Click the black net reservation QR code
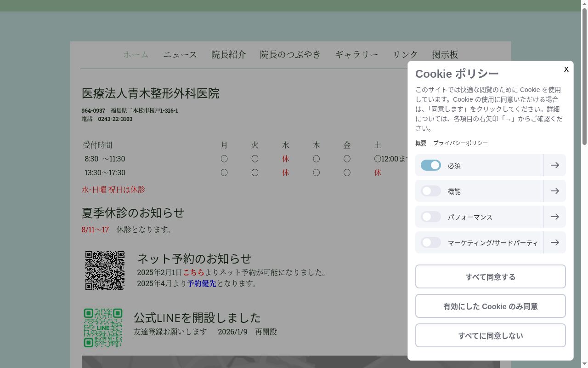The width and height of the screenshot is (588, 368). tap(105, 270)
